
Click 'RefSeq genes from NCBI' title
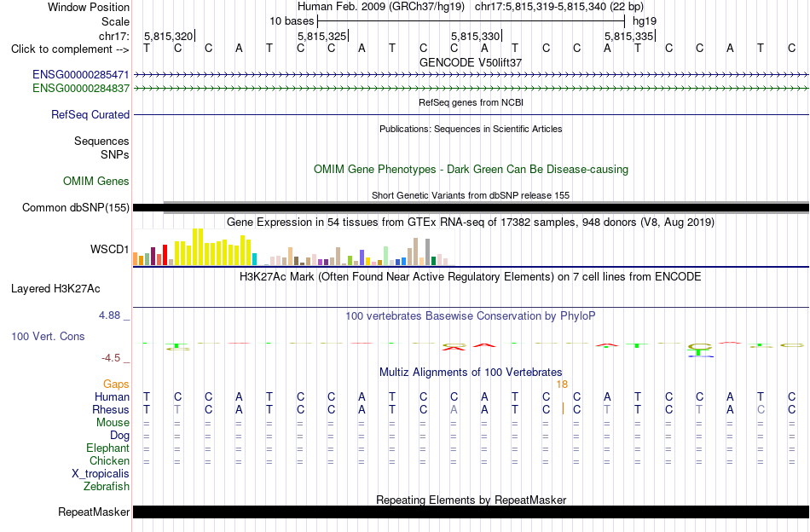(x=471, y=103)
